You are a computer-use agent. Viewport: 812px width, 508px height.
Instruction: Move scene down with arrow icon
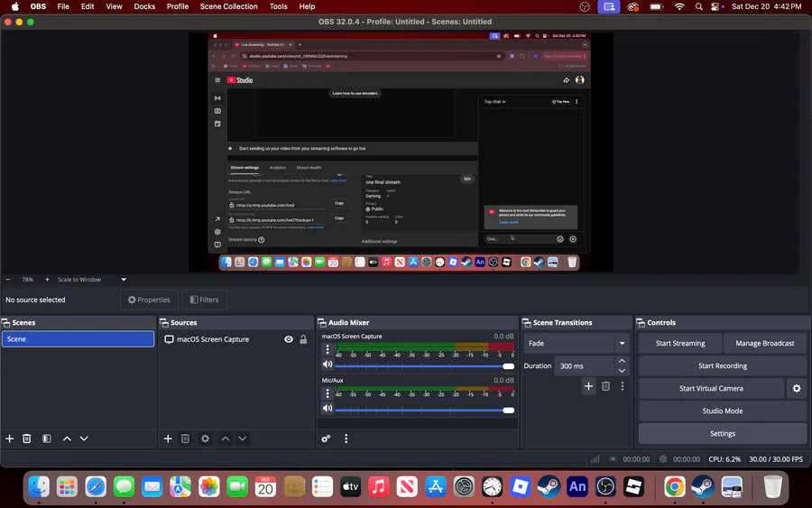pyautogui.click(x=84, y=439)
